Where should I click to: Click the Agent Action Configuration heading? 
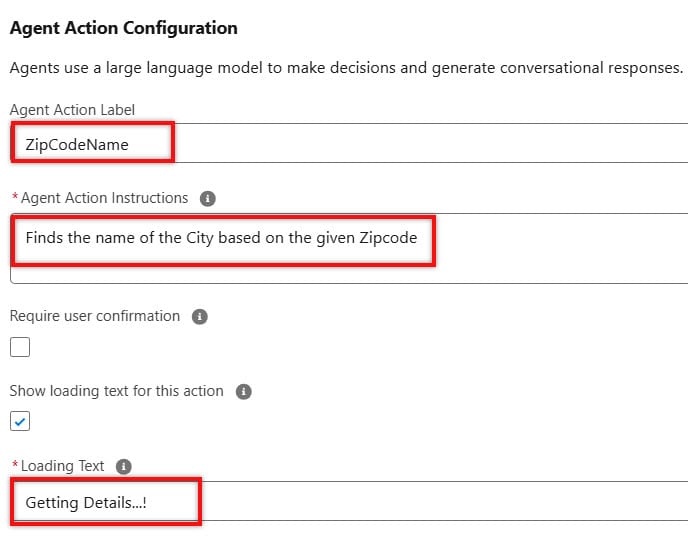coord(124,28)
